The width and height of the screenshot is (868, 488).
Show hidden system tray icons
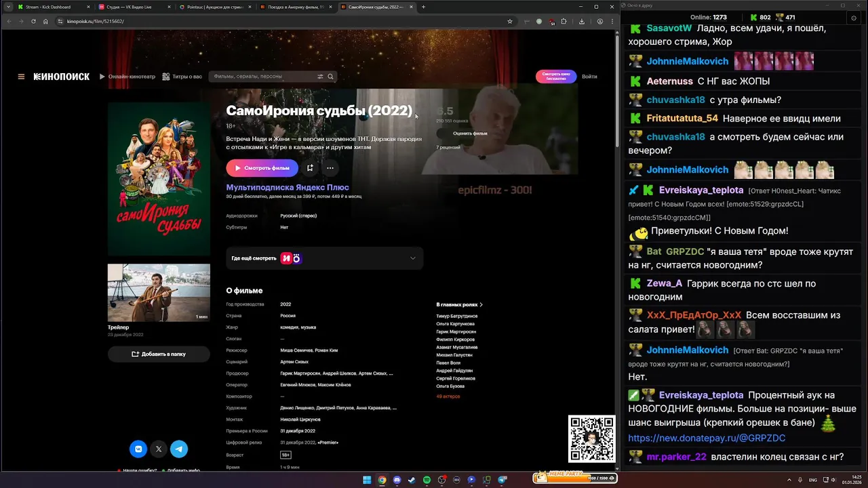tap(789, 480)
